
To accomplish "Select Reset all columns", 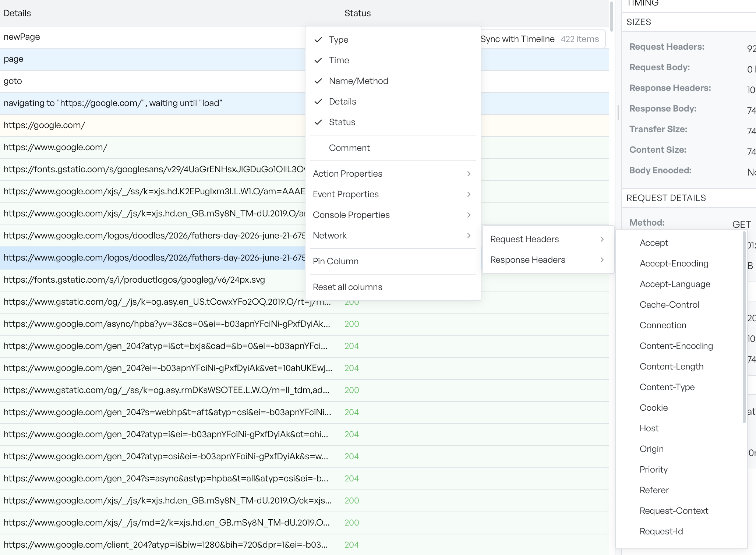I will (393, 287).
